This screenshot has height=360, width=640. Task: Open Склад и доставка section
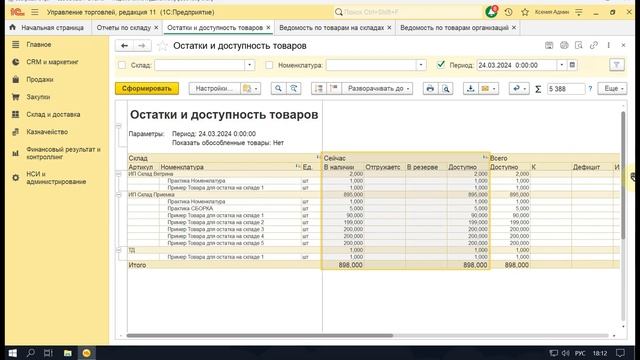point(53,115)
